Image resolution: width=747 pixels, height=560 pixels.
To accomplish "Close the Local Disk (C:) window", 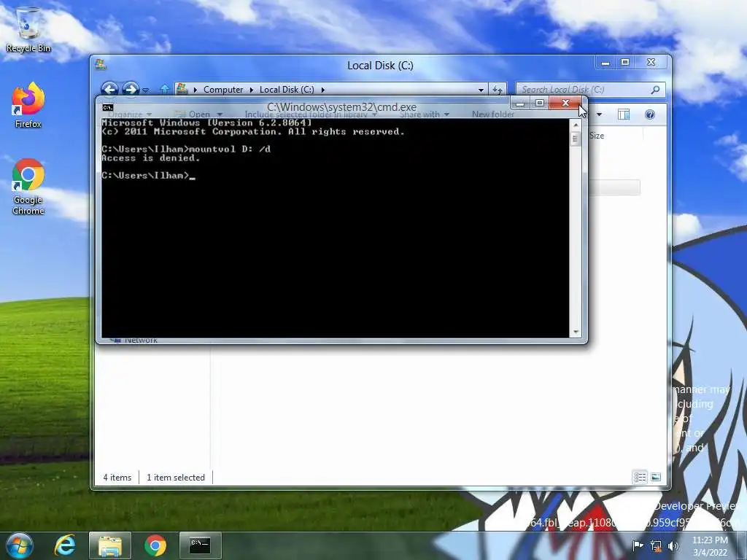I will (x=651, y=63).
